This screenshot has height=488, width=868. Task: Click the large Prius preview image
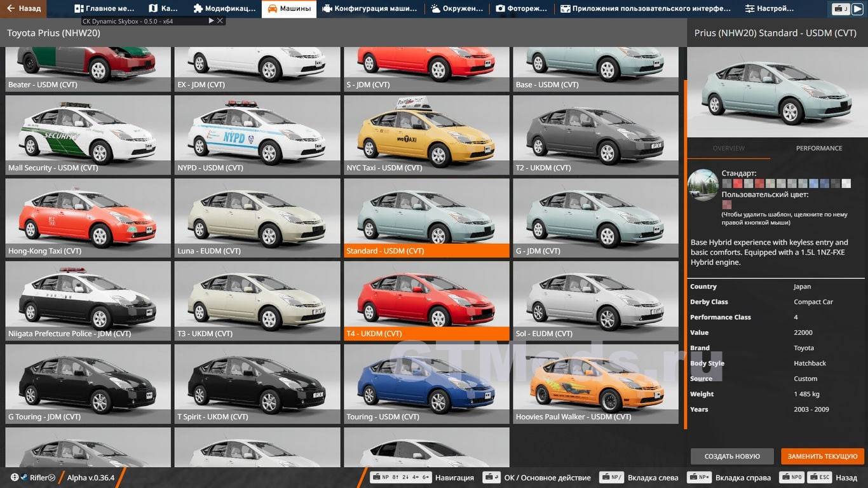point(777,92)
